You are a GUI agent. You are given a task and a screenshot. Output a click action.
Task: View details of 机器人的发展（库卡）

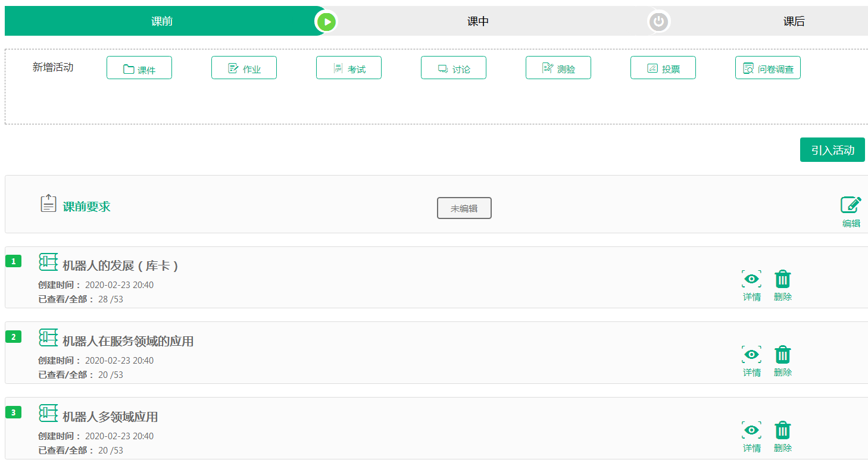[x=751, y=280]
